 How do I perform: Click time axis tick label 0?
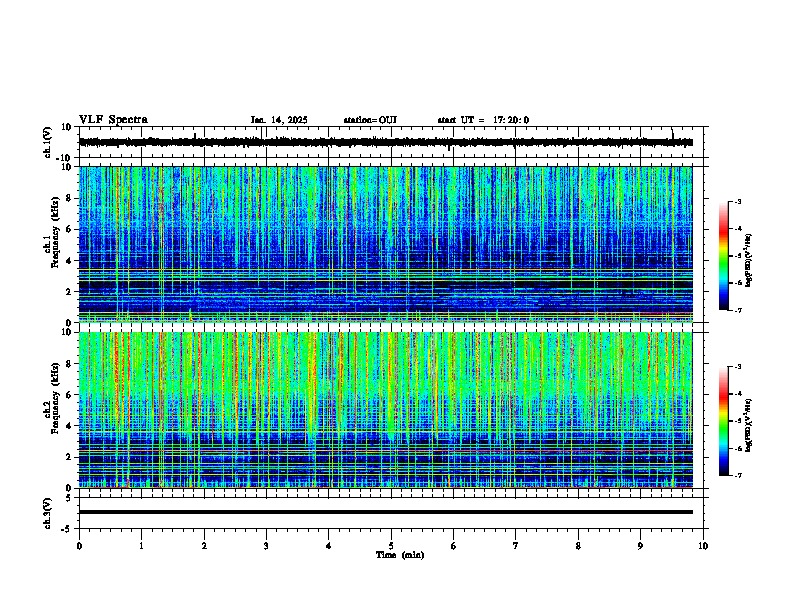pyautogui.click(x=79, y=546)
